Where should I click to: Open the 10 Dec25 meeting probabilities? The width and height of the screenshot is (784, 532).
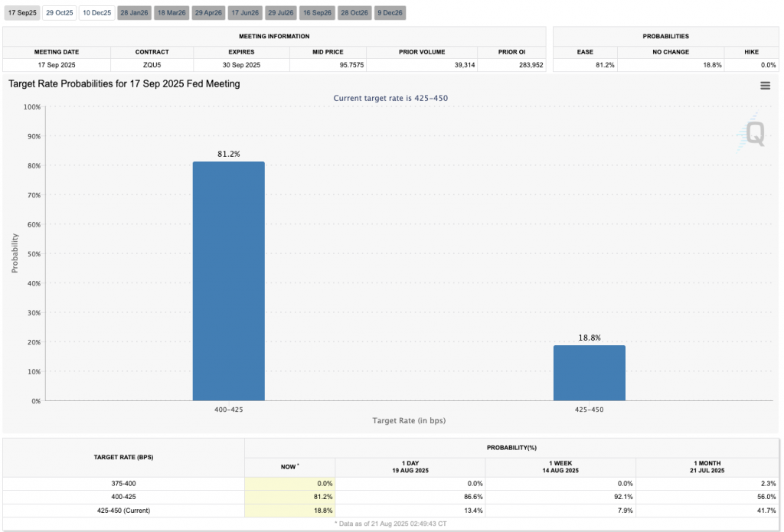96,12
